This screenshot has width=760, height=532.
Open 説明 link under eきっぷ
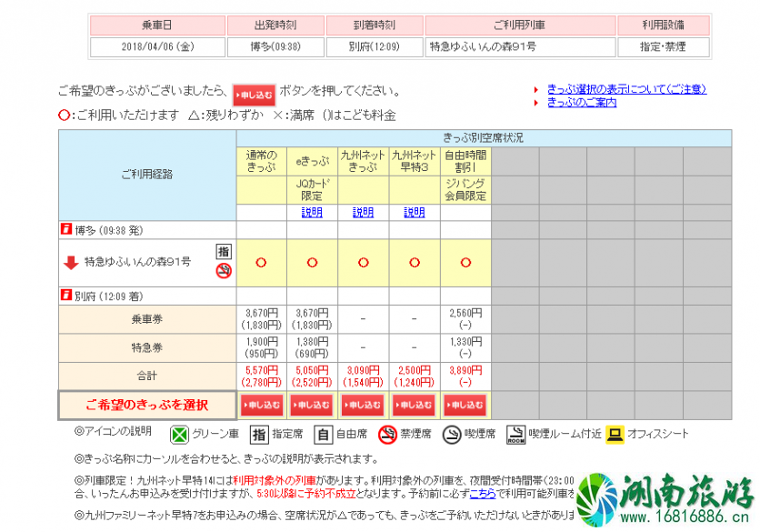click(312, 213)
